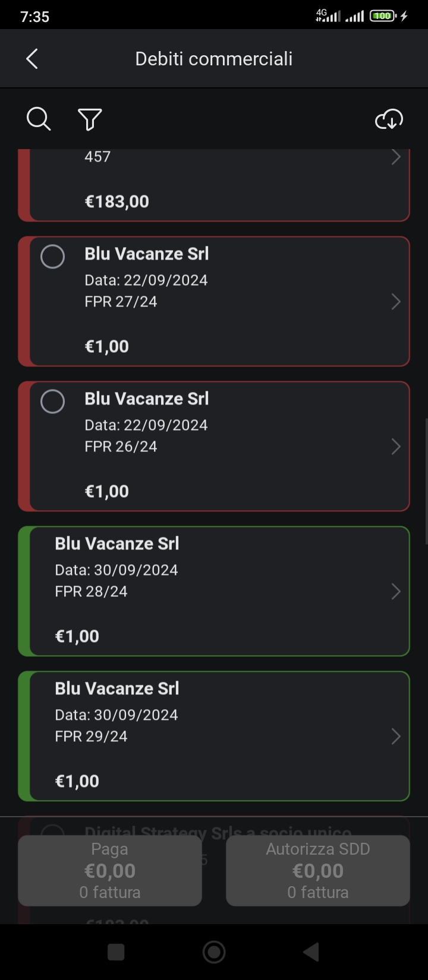Tap the Debiti commerciali page title
This screenshot has width=428, height=980.
pyautogui.click(x=214, y=59)
